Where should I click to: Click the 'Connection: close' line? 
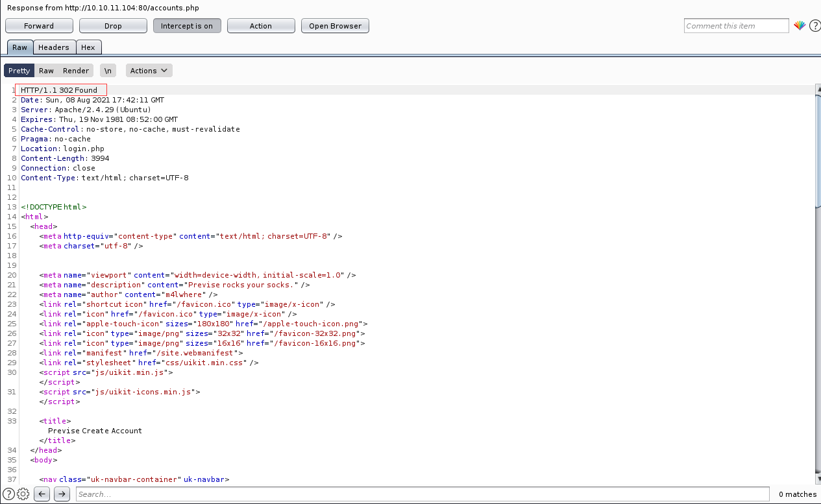(58, 168)
